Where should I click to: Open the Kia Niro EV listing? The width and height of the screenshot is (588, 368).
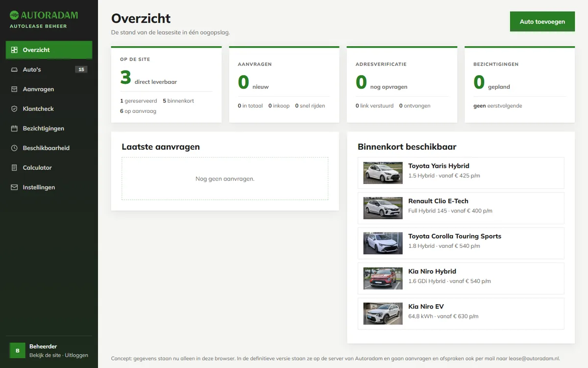click(461, 314)
